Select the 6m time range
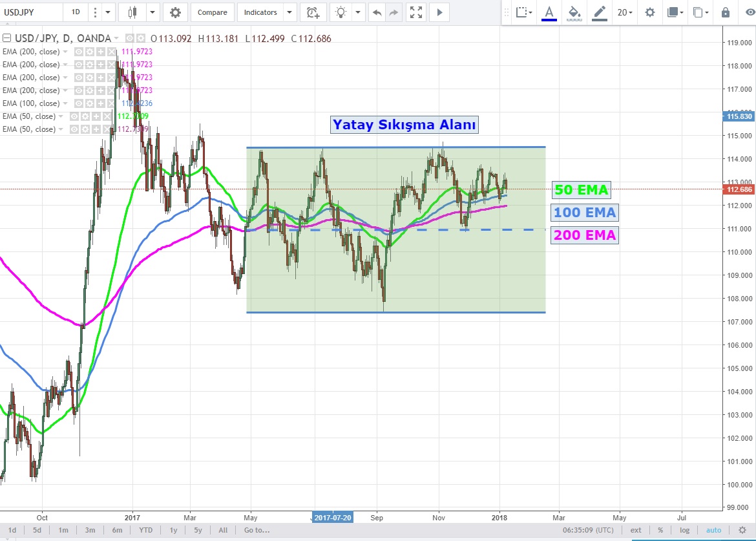Screen dimensions: 756x541 [x=117, y=530]
